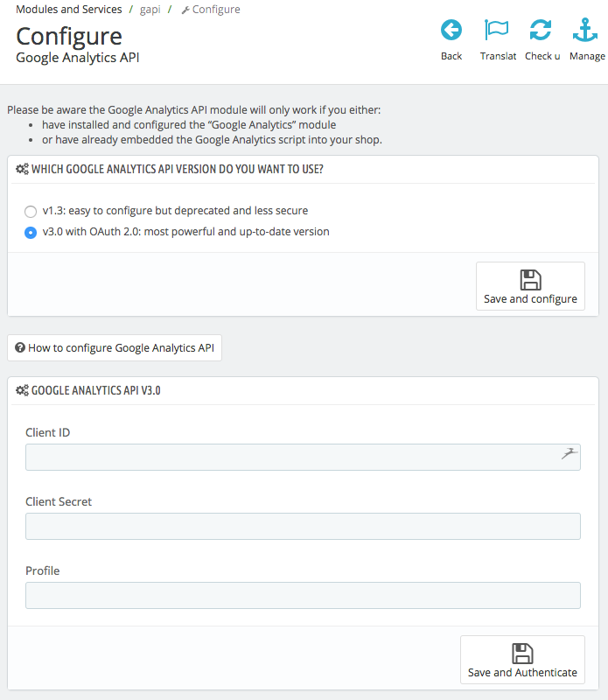Open Modules and Services breadcrumb
This screenshot has height=700, width=608.
[69, 10]
